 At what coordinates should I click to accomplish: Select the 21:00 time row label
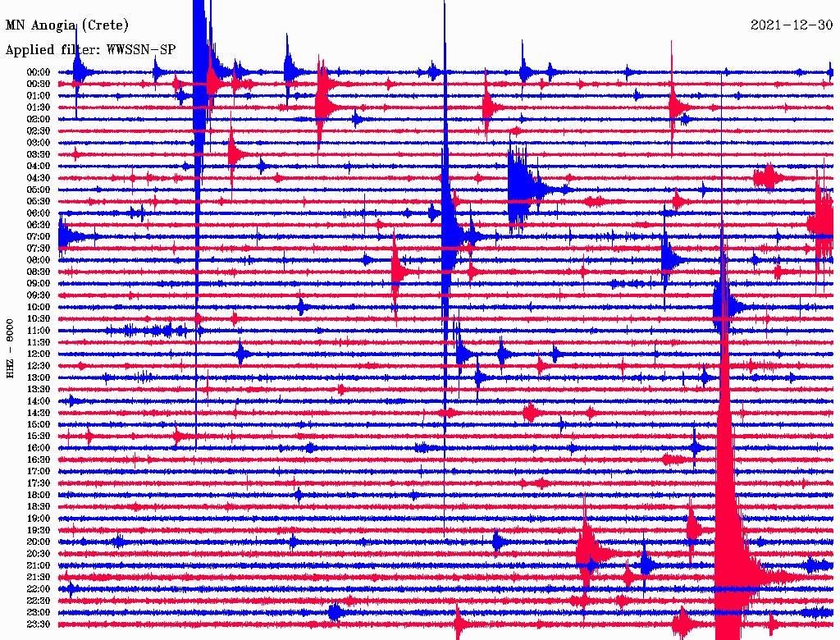39,565
